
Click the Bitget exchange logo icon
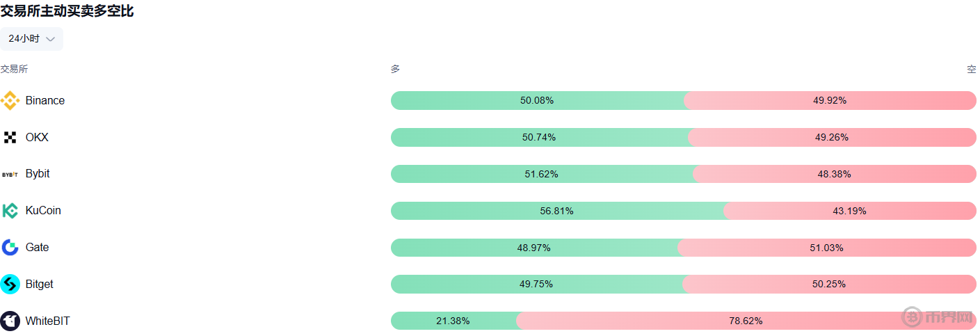[10, 285]
